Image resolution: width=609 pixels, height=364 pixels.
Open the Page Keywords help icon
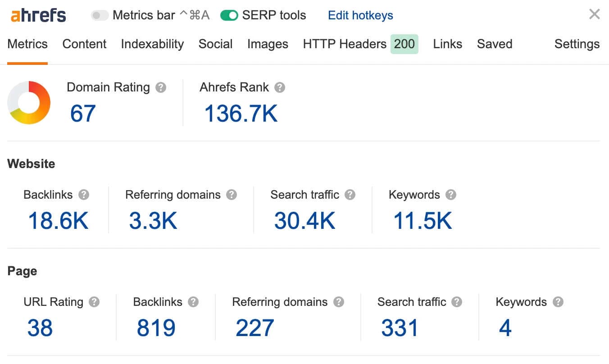coord(558,302)
